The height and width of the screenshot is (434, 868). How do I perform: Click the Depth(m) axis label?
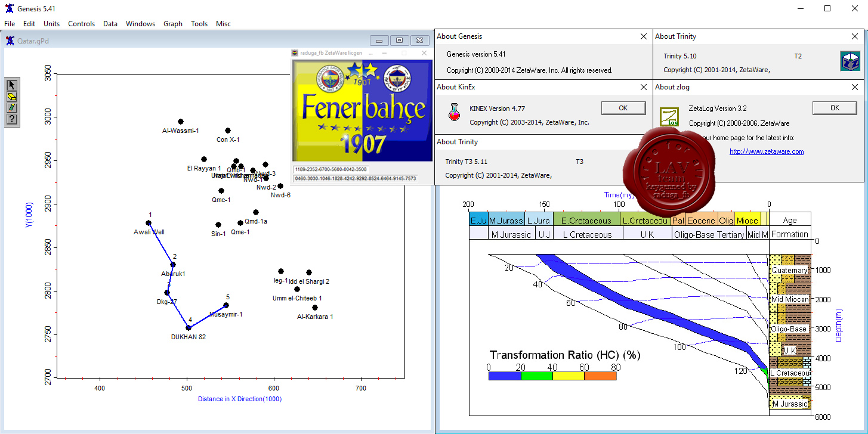838,325
